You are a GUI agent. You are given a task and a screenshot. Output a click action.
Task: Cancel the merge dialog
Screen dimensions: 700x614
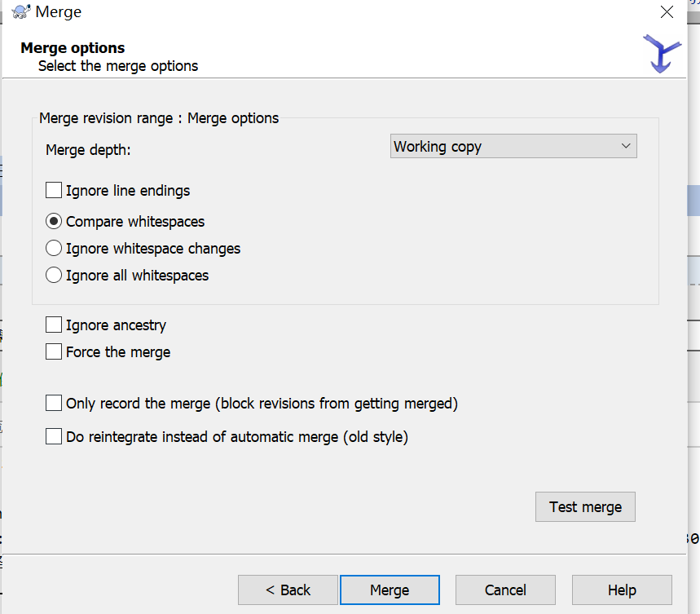pos(505,590)
